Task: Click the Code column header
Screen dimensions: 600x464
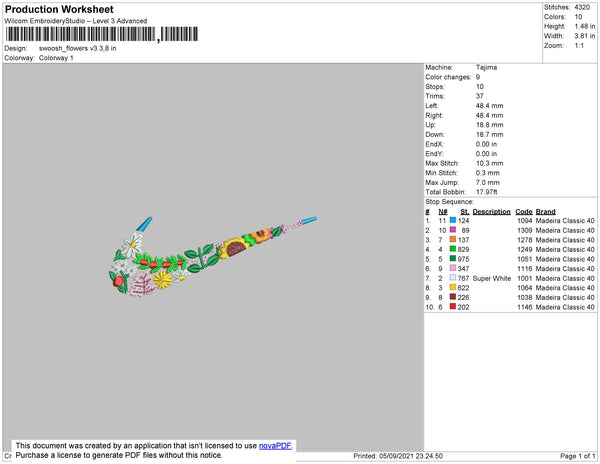Action: click(x=524, y=212)
